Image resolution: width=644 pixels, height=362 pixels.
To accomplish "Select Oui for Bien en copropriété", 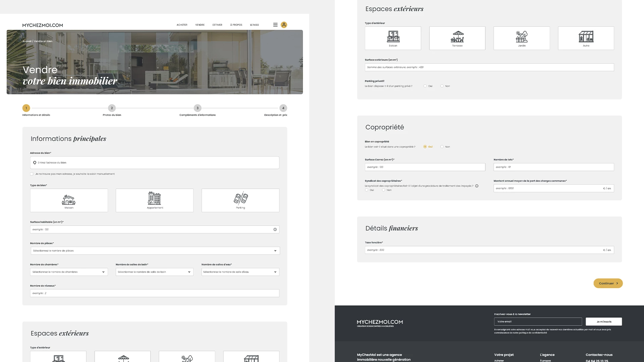I will point(425,147).
